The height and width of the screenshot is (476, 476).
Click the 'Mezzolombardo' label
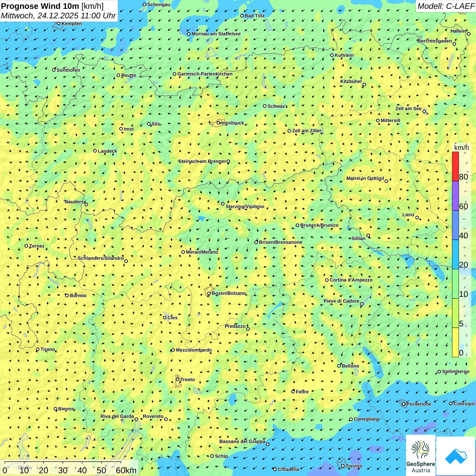tap(194, 350)
